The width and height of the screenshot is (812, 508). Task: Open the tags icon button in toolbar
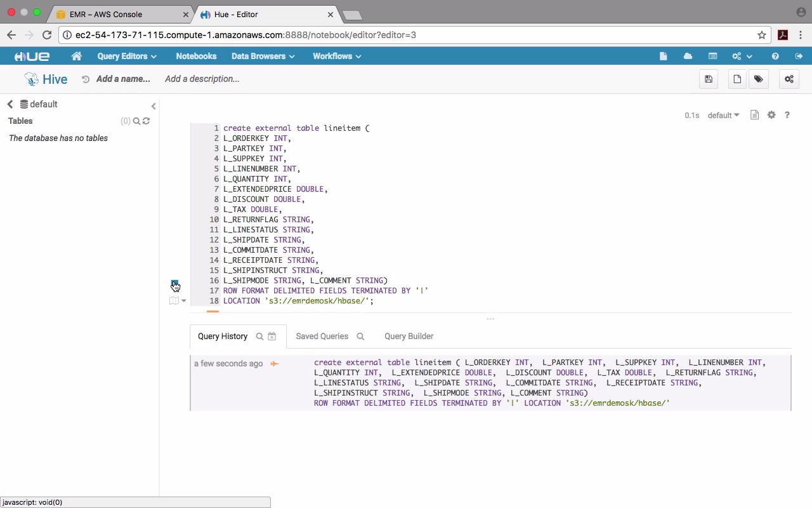coord(759,79)
